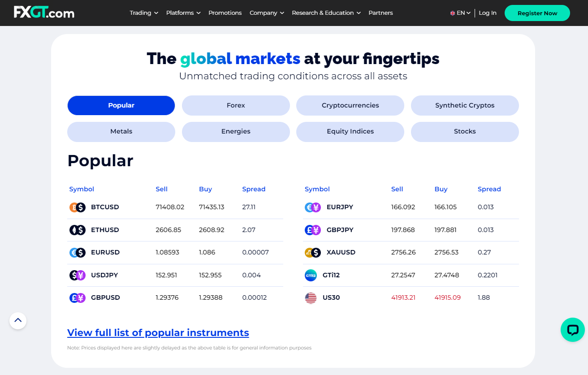This screenshot has height=375, width=588.
Task: Click the BTCUSD spread value 27.11
Action: (249, 207)
